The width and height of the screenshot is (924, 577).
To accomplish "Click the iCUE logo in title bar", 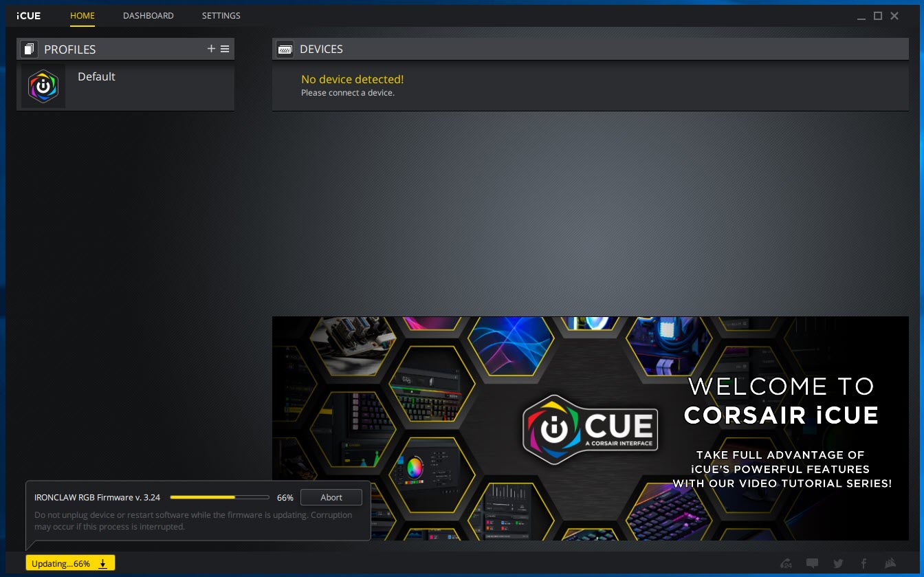I will click(x=29, y=16).
